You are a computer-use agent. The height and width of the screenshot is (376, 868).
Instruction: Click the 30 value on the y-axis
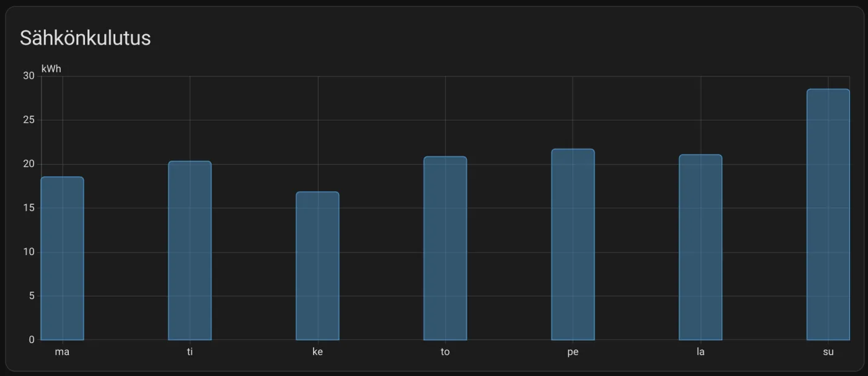pyautogui.click(x=29, y=76)
